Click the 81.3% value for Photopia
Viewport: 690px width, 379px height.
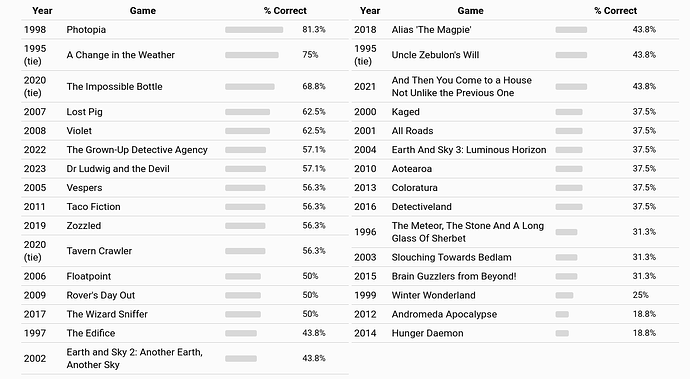coord(314,29)
